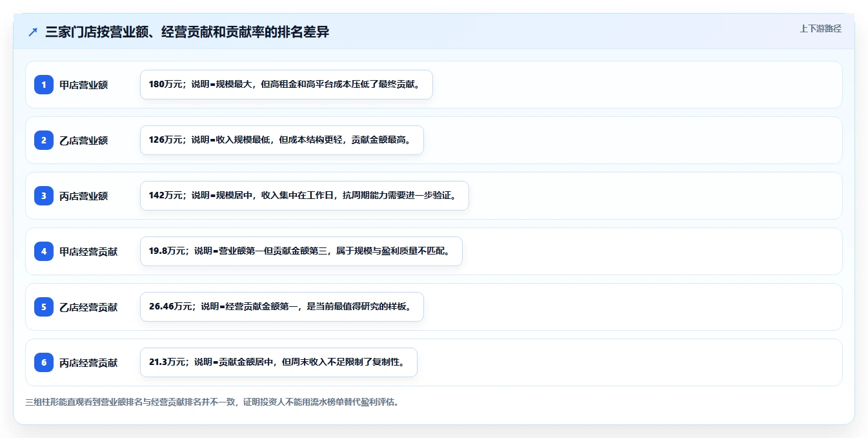Click the 乙店经营贡献 label
This screenshot has width=868, height=438.
coord(88,307)
